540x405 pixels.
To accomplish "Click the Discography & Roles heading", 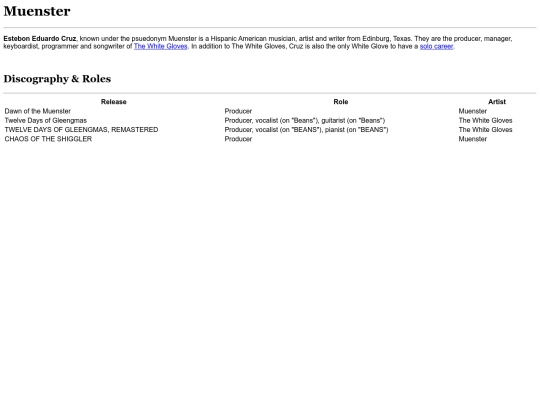I will [57, 79].
